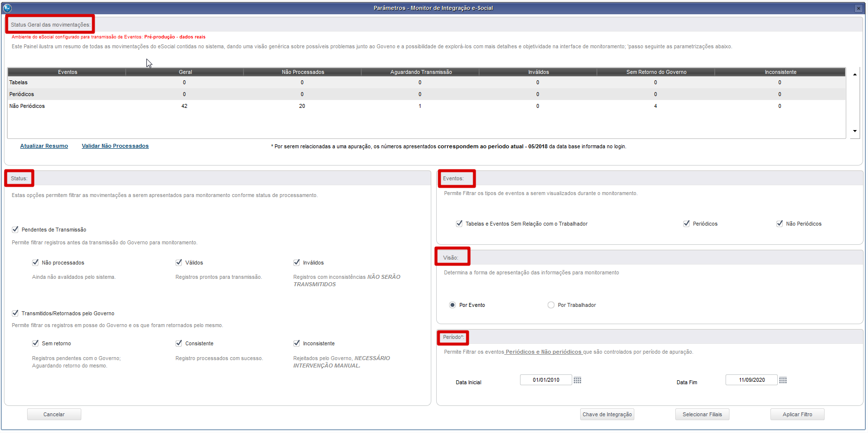
Task: Select the Tabelas row in summary table
Action: [427, 82]
